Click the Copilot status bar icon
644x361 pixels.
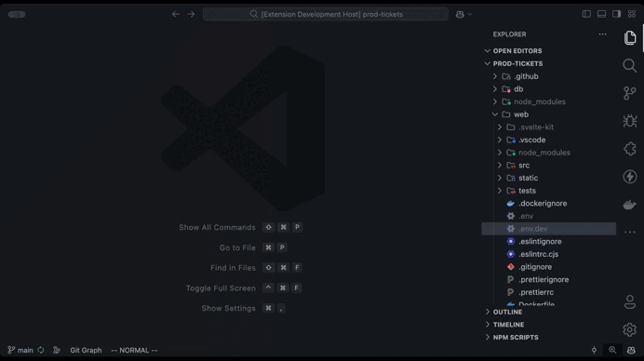click(x=631, y=350)
